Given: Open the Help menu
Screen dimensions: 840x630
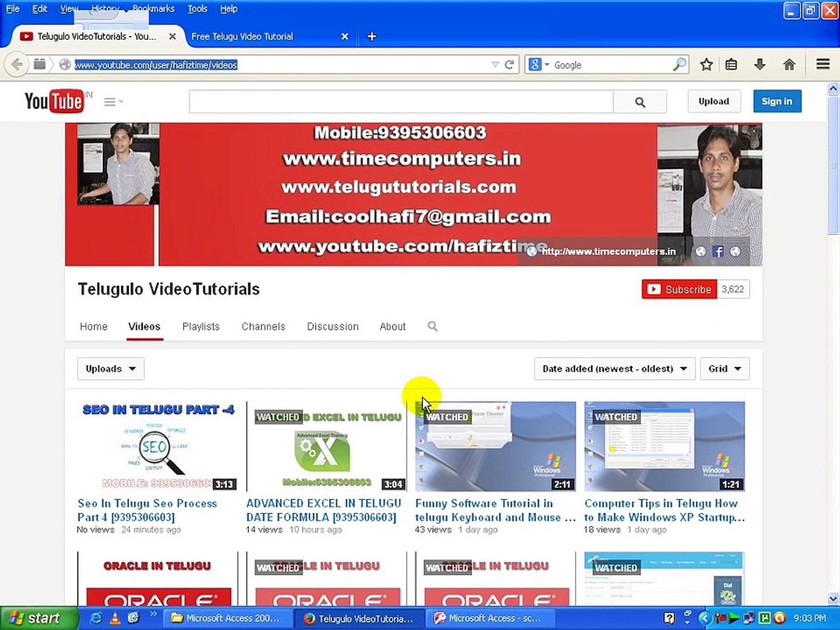Looking at the screenshot, I should 229,9.
